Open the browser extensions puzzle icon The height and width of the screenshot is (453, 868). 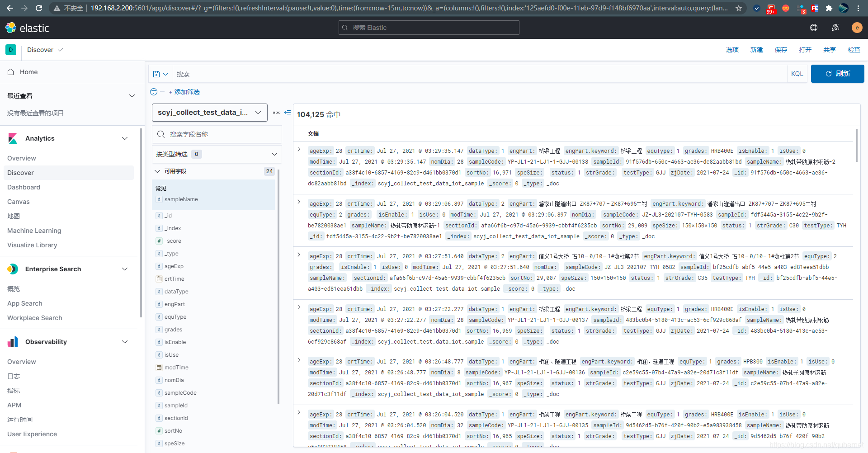point(829,8)
